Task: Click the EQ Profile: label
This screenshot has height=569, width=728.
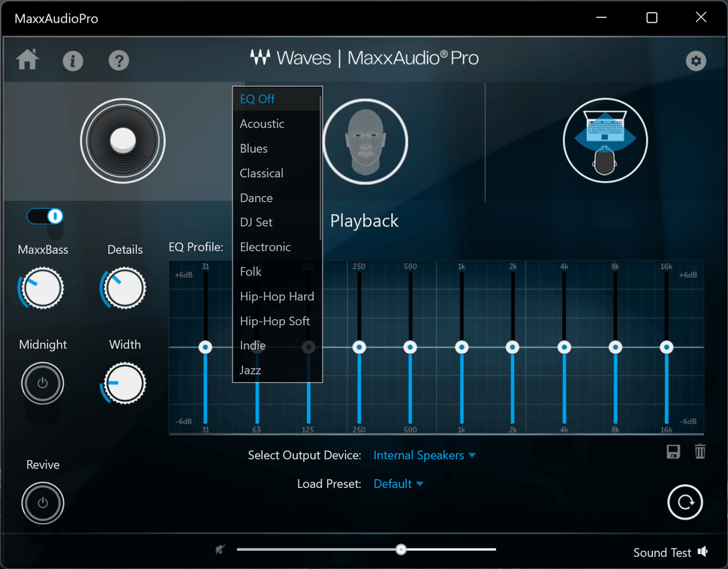Action: coord(195,247)
